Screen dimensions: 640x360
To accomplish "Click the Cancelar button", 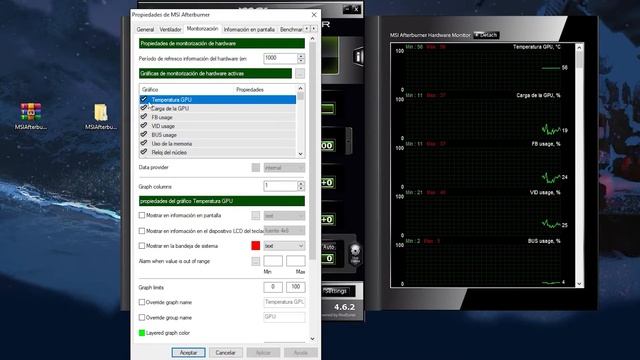I will pos(225,352).
